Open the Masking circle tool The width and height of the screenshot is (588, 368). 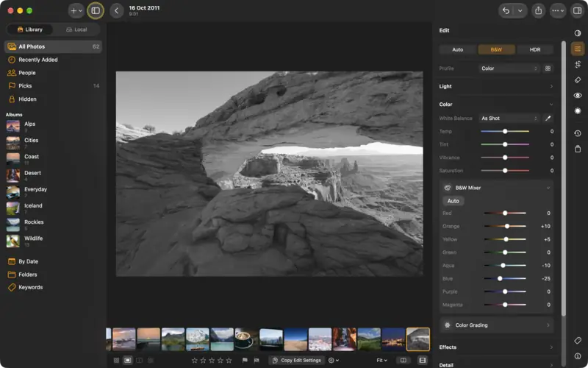point(578,111)
